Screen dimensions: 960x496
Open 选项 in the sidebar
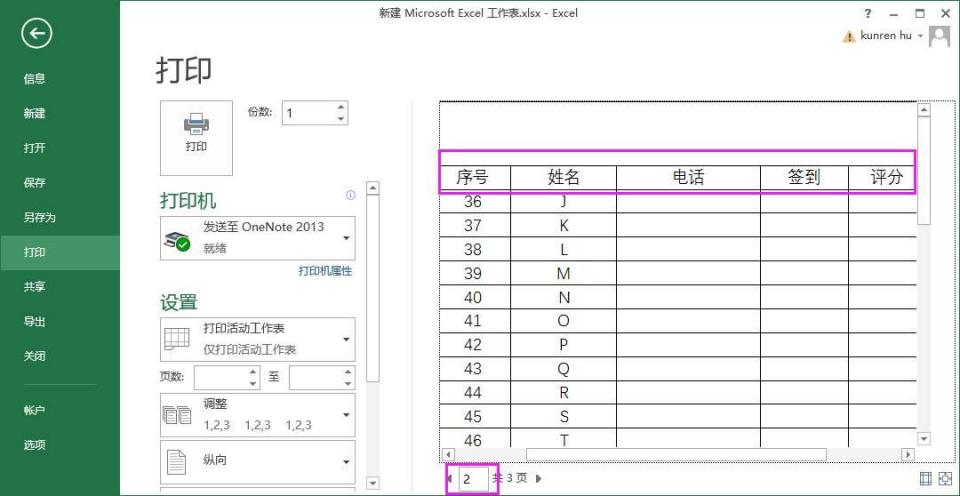pos(35,445)
